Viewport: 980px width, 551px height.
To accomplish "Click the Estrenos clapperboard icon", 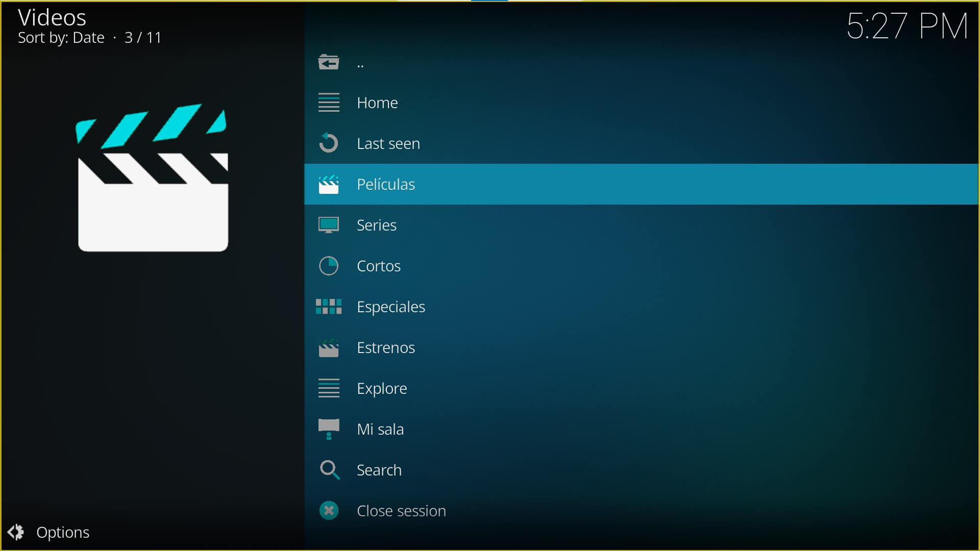I will click(x=328, y=347).
